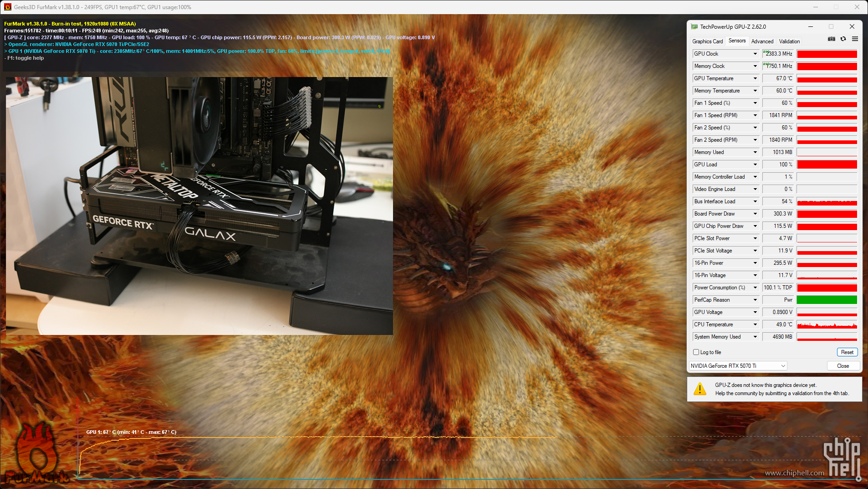Expand the Fan 1 Speed (RPM) dropdown
Viewport: 868px width, 489px height.
point(755,115)
